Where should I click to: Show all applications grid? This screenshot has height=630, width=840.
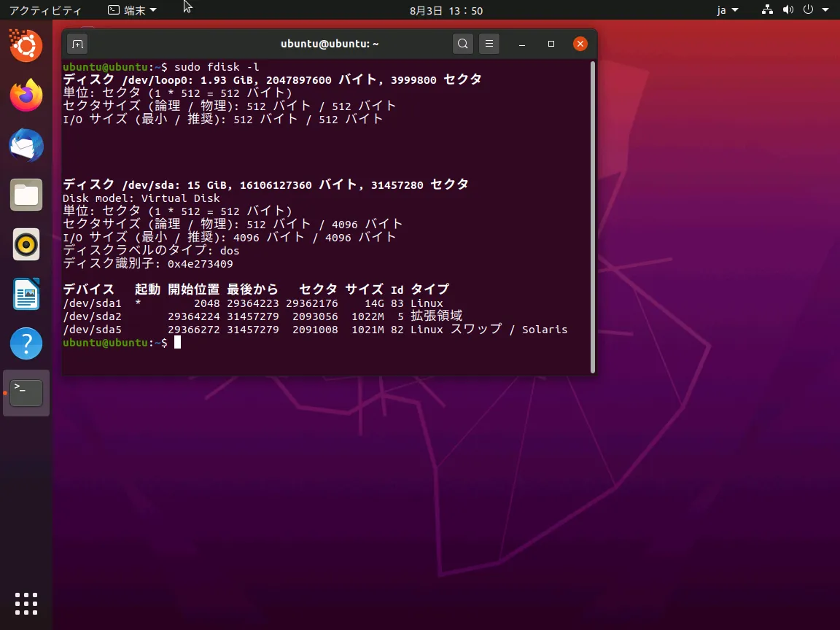(x=26, y=604)
